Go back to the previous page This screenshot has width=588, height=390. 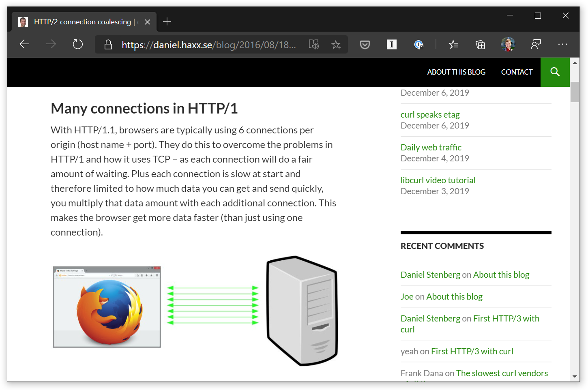coord(25,44)
